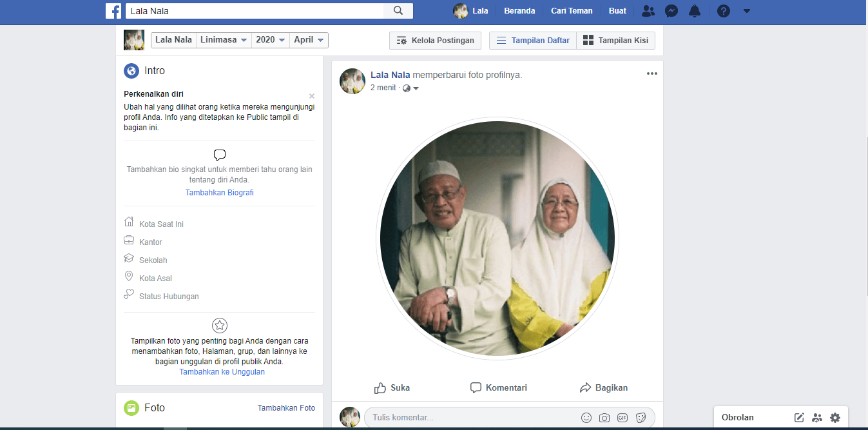Click the emoji icon in comment box
868x430 pixels.
pyautogui.click(x=586, y=418)
